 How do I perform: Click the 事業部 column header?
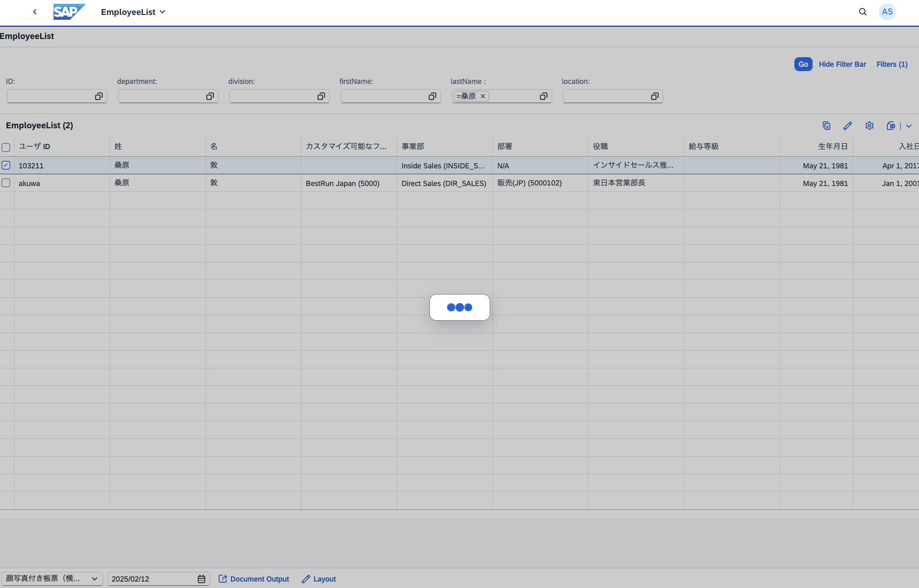pos(445,146)
